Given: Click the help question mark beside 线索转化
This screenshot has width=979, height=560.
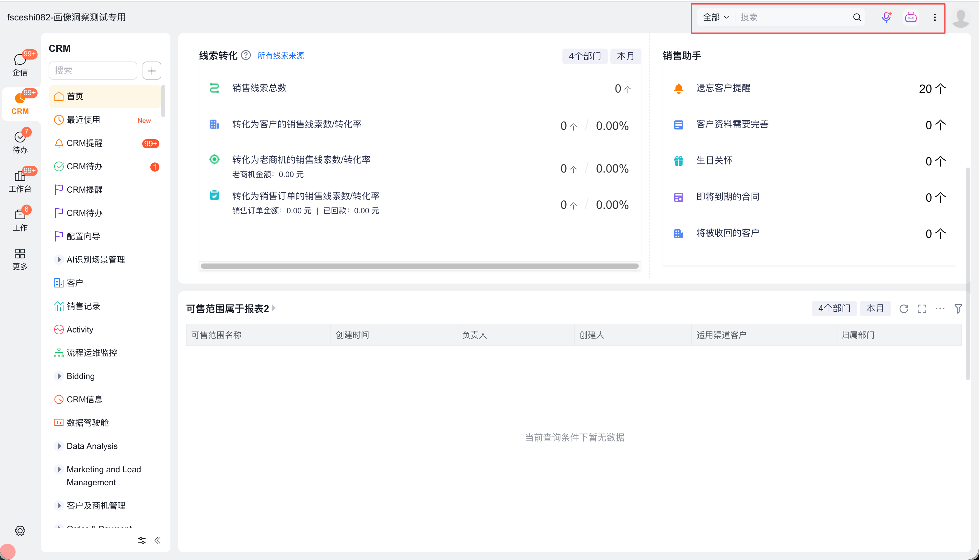Looking at the screenshot, I should pos(246,55).
